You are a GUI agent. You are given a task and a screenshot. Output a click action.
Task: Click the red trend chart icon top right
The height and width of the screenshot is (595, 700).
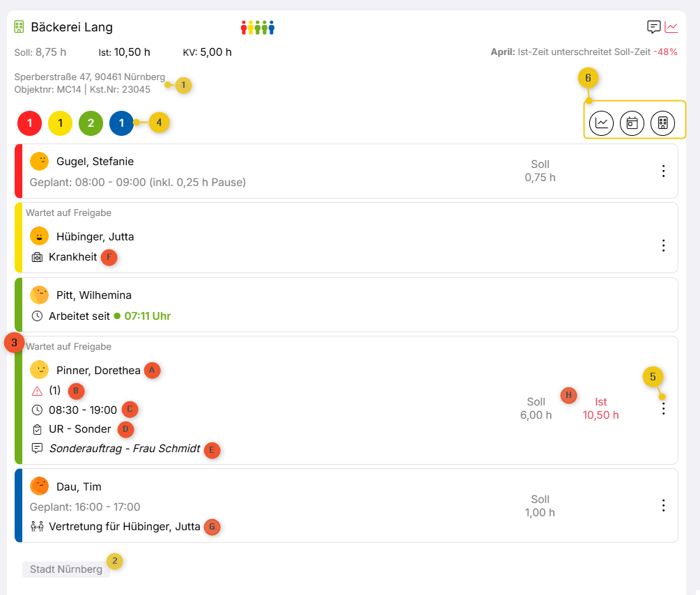[x=671, y=27]
